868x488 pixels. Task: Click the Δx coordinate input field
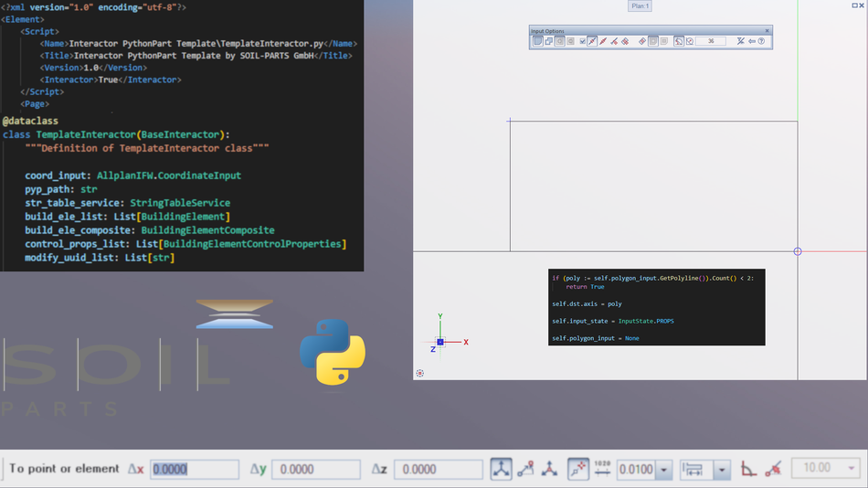195,469
